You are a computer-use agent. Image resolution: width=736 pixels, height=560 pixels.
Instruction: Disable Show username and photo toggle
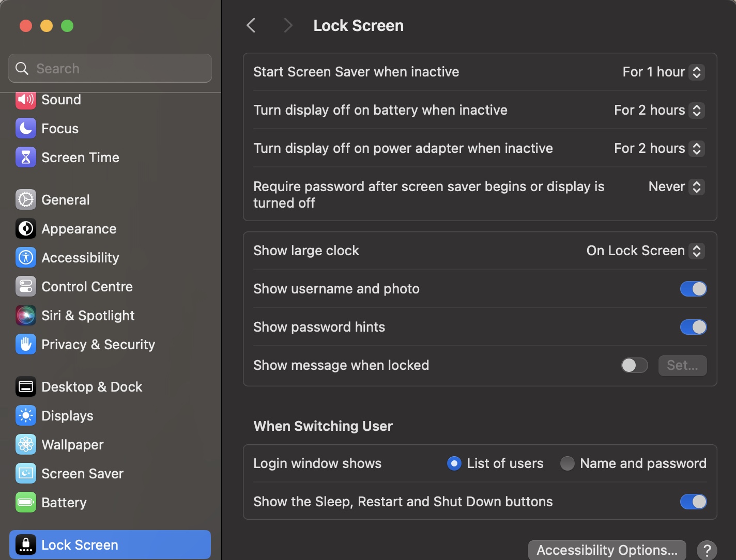[x=693, y=289]
